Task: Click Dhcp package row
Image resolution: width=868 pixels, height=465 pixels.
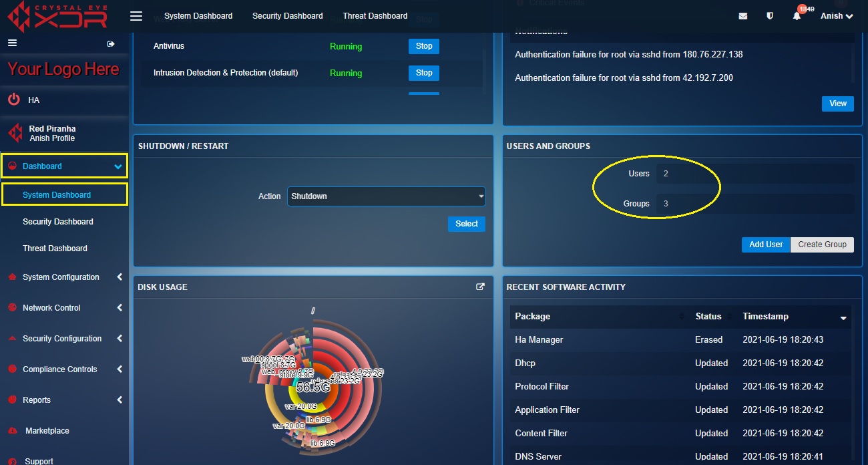Action: coord(681,363)
